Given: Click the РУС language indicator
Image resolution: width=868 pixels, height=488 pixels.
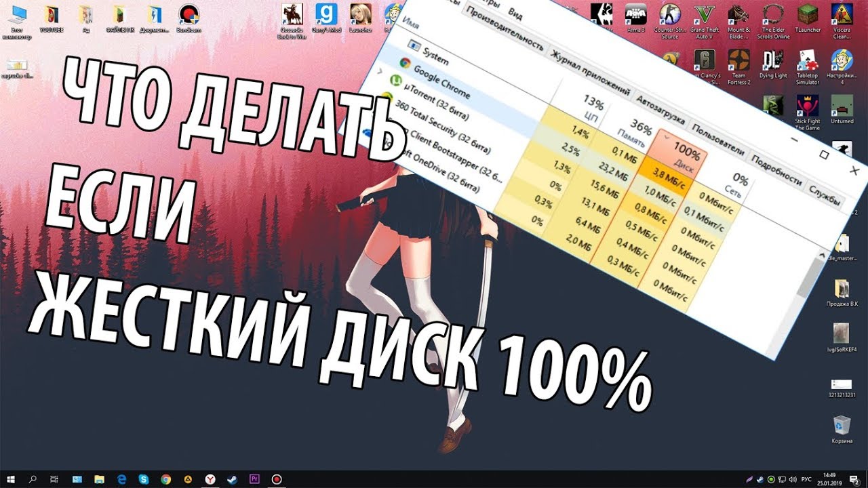Looking at the screenshot, I should [x=806, y=479].
